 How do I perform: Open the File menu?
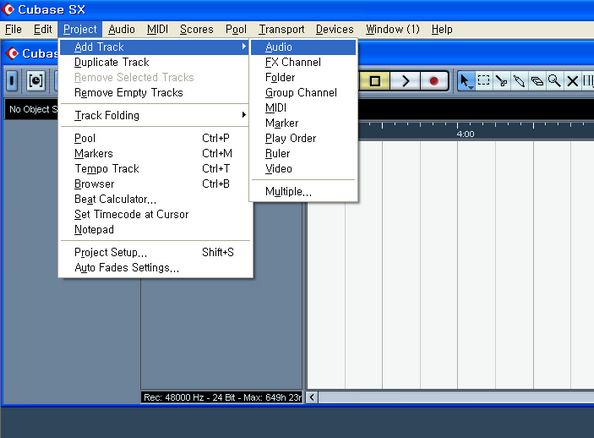click(x=13, y=29)
